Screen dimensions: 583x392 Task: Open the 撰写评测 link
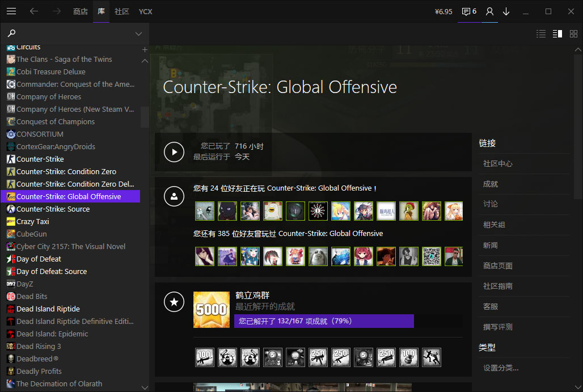coord(497,327)
